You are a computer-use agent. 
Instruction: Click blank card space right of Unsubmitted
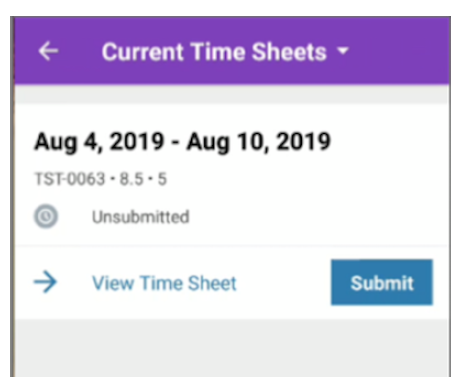click(317, 217)
